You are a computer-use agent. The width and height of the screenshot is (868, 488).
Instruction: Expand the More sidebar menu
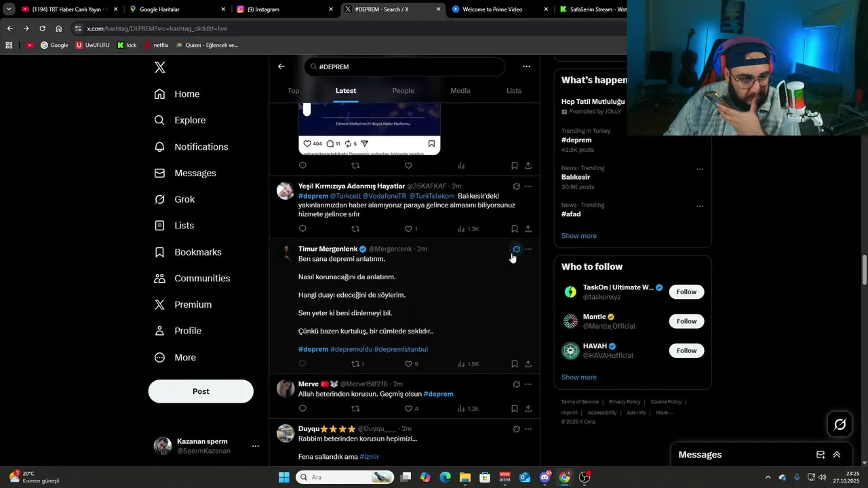[175, 357]
